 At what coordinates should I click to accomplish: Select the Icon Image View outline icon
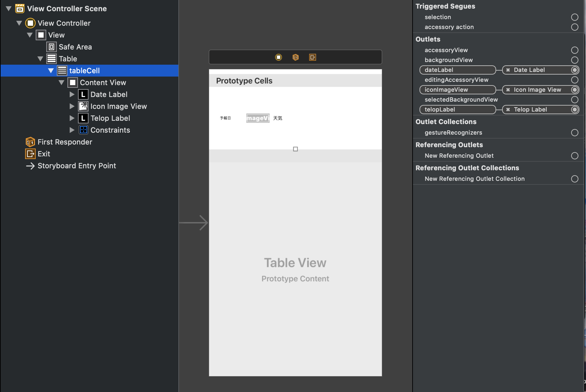83,106
